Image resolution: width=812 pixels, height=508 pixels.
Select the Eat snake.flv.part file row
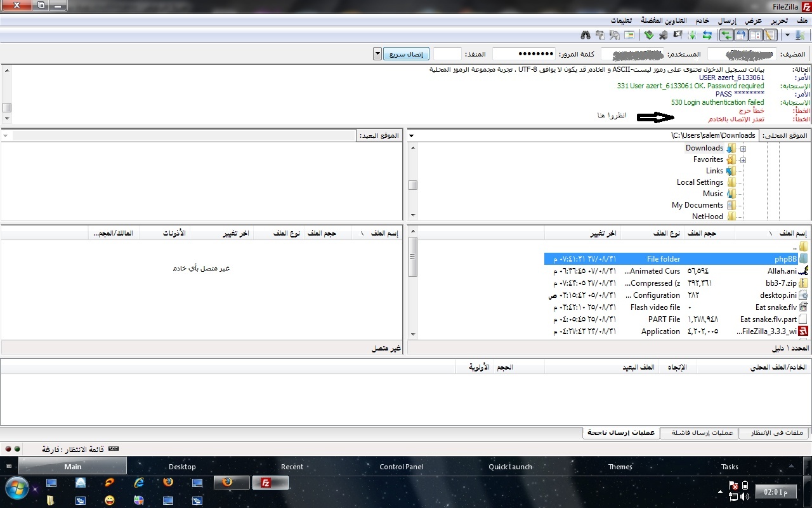click(x=676, y=319)
